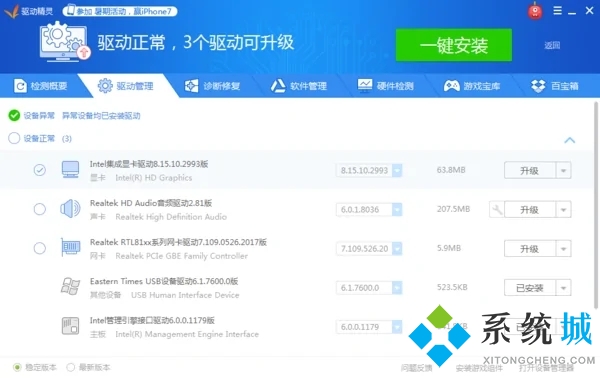Click the motherboard icon for Intel Management Engine

[x=70, y=326]
